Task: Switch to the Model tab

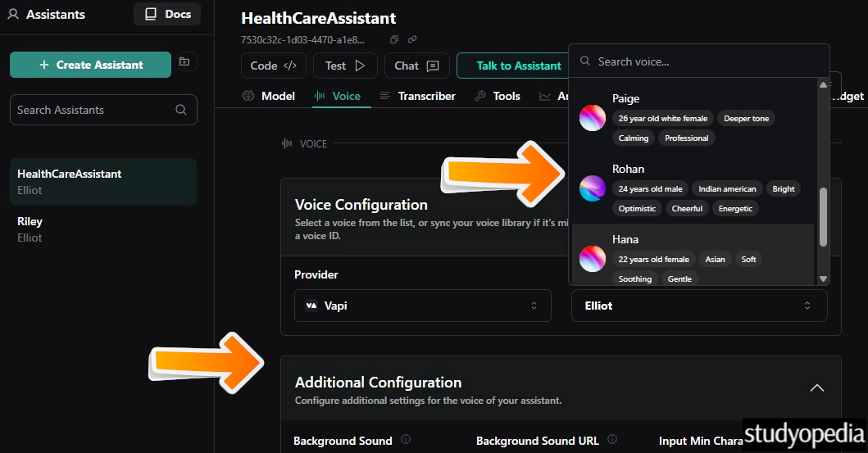Action: 269,96
